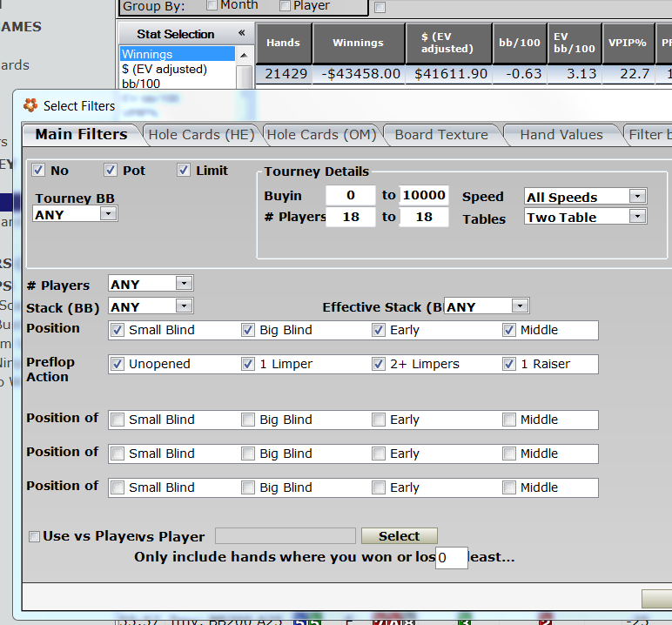
Task: Uncheck 1 Limper preflop action
Action: pos(248,364)
